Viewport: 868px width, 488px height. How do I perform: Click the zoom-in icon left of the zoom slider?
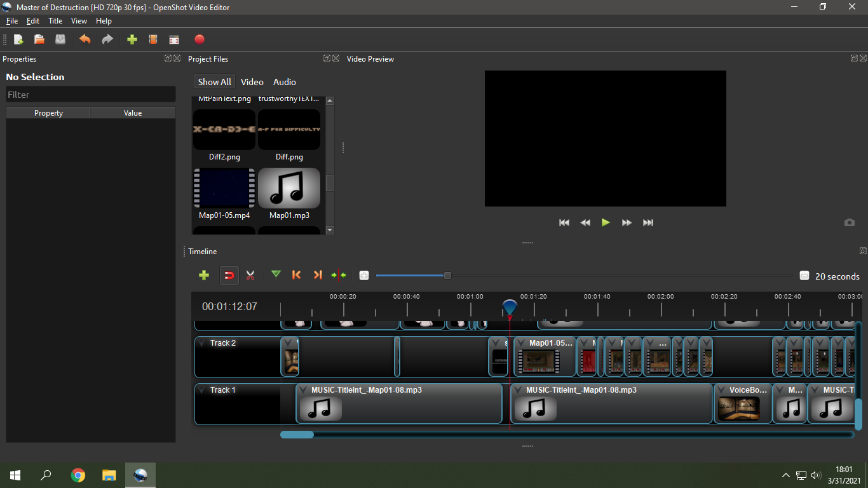364,276
